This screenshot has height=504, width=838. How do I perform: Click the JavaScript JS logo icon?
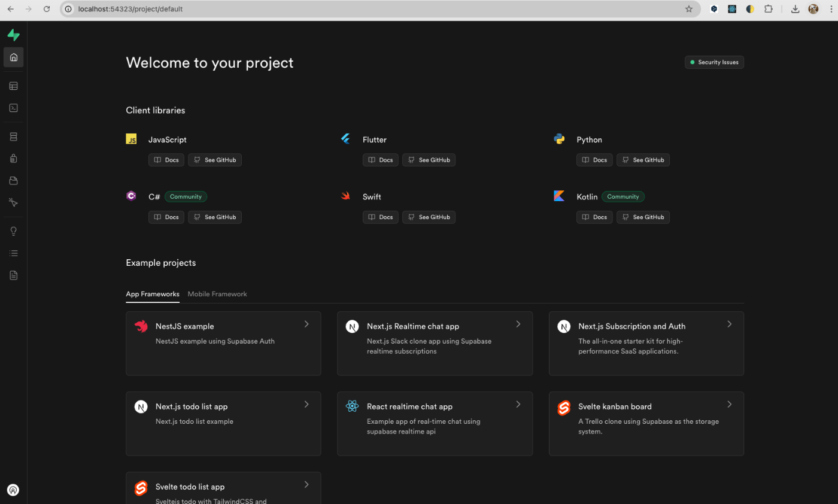pyautogui.click(x=131, y=139)
